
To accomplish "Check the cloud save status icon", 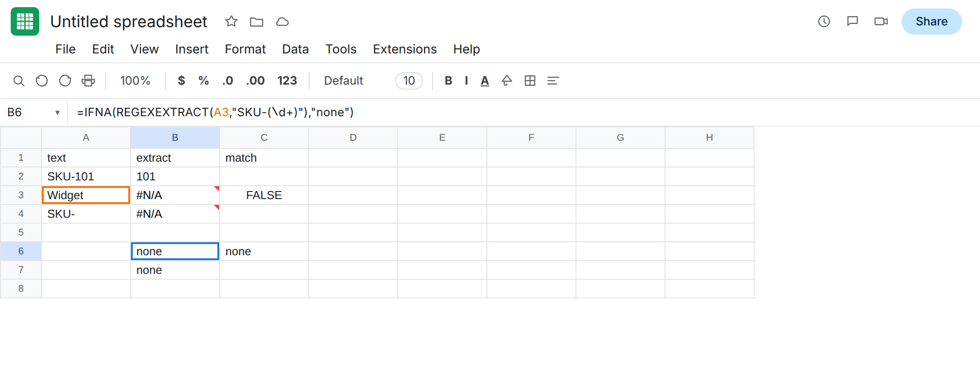I will [282, 21].
